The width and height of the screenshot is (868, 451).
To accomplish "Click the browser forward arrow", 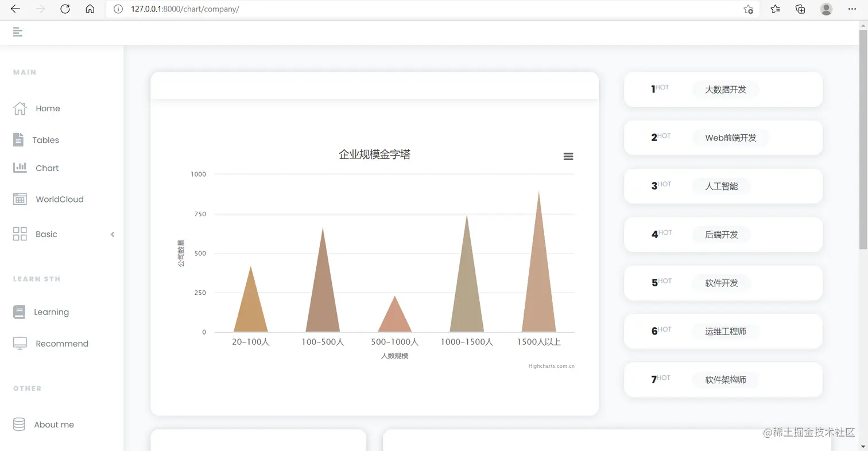I will point(40,9).
